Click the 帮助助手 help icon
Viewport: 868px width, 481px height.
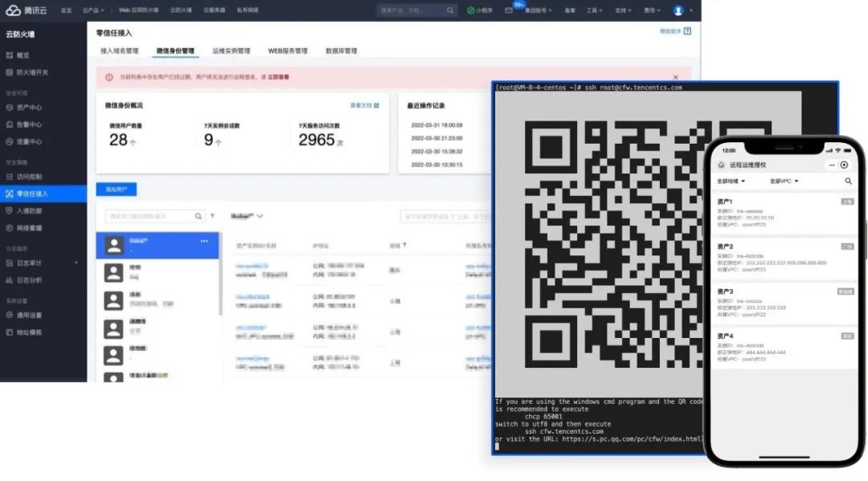687,31
